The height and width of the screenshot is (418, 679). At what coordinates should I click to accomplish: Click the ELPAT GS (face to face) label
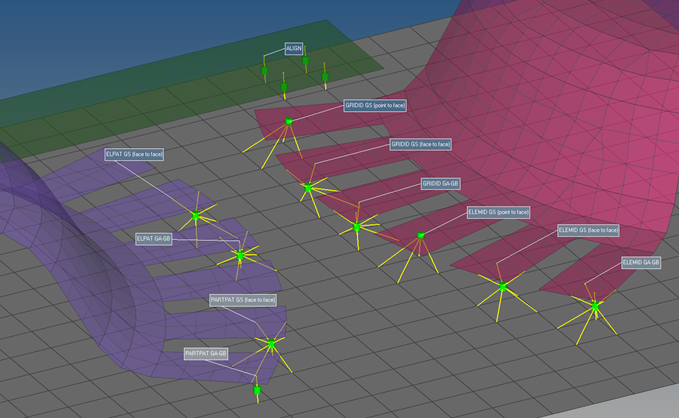tap(134, 155)
